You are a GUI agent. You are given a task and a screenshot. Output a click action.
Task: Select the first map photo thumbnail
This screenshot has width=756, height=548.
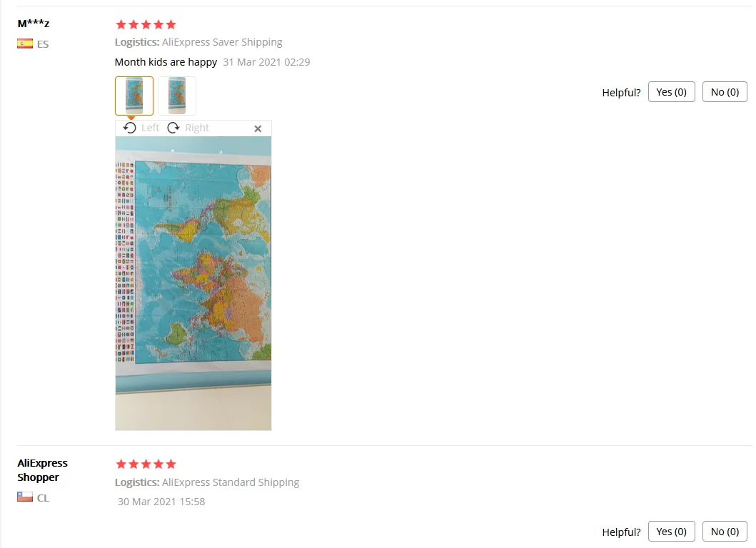click(134, 96)
